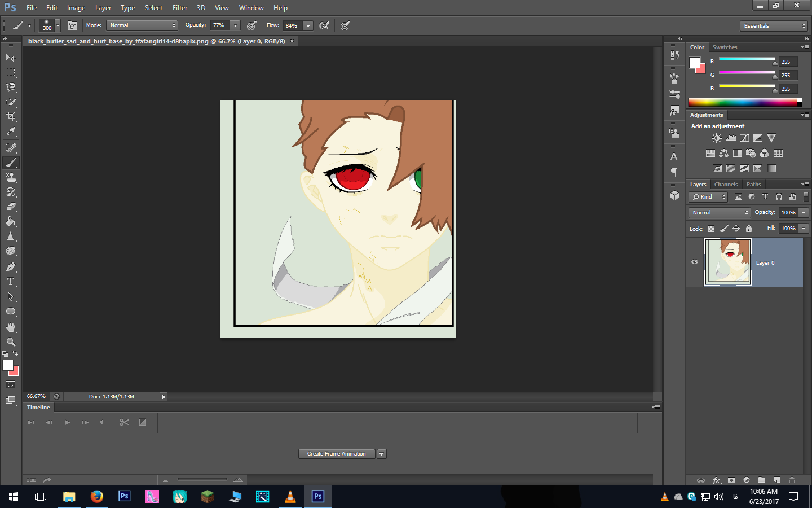Select the Spot Healing Brush tool
The height and width of the screenshot is (508, 812).
click(11, 148)
